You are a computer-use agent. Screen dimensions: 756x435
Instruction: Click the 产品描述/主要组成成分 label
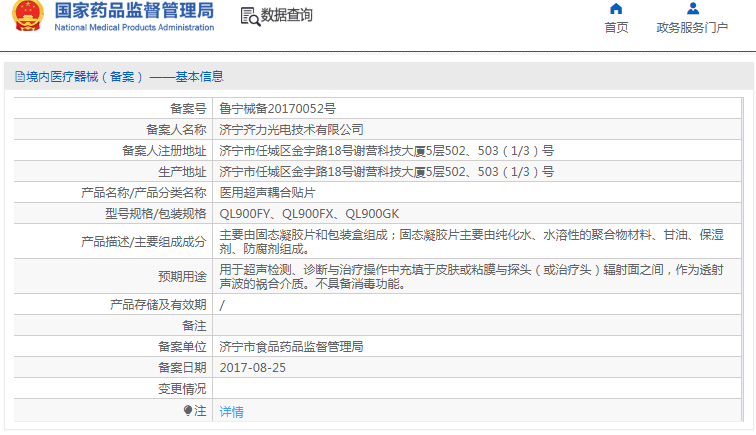[144, 242]
